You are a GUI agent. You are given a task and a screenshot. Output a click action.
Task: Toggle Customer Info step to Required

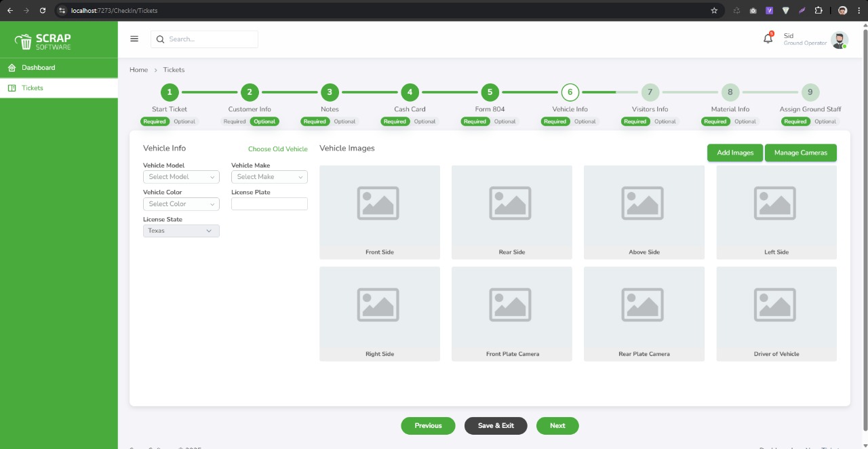pyautogui.click(x=235, y=121)
